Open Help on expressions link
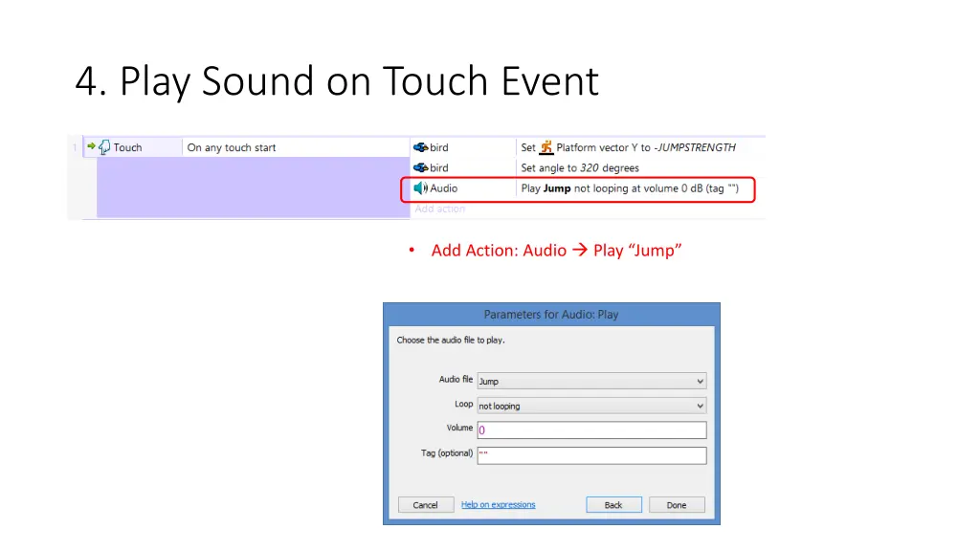 coord(498,505)
